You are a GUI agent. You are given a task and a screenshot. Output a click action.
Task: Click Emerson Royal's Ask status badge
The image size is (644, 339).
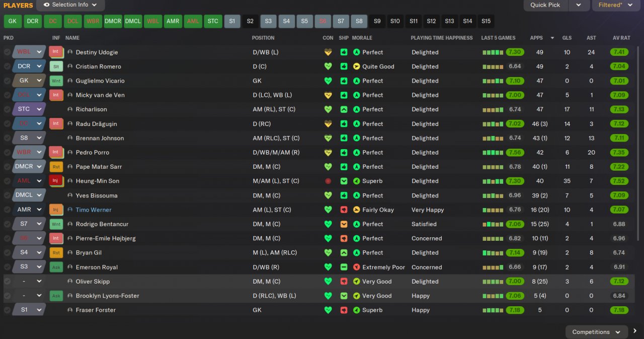56,267
